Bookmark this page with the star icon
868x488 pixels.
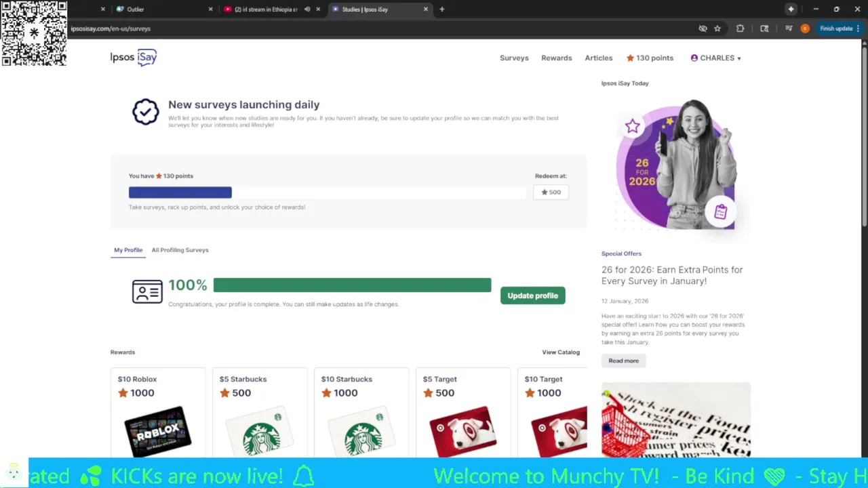(717, 28)
